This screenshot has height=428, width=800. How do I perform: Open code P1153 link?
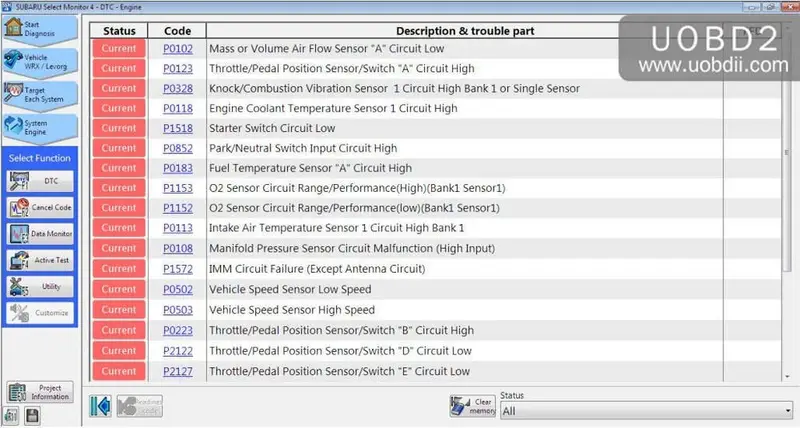[x=178, y=188]
